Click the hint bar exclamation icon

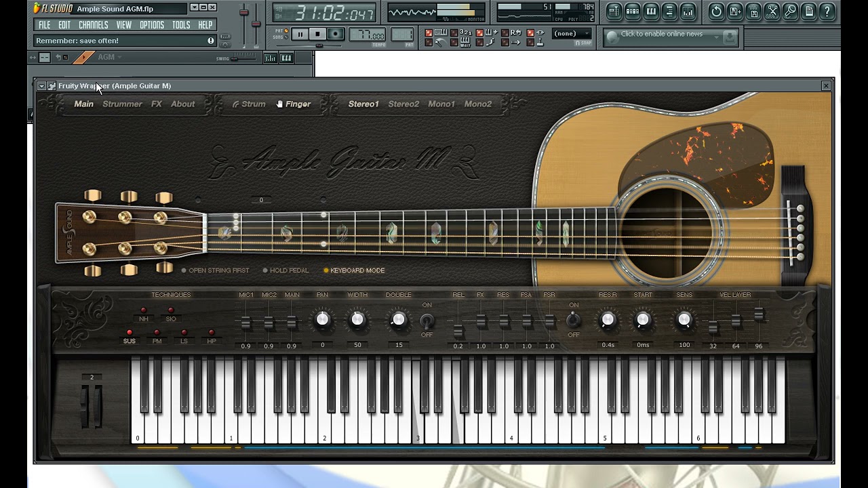[x=210, y=41]
